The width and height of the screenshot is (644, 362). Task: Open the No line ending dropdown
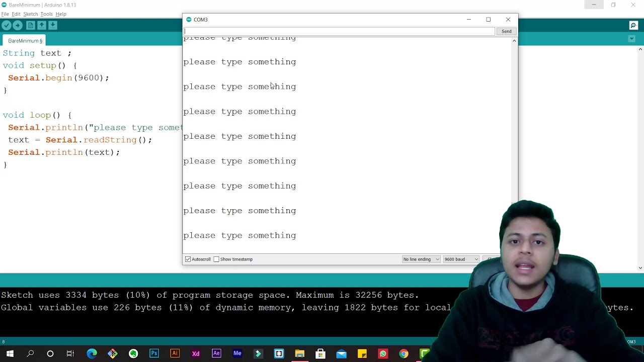click(421, 259)
